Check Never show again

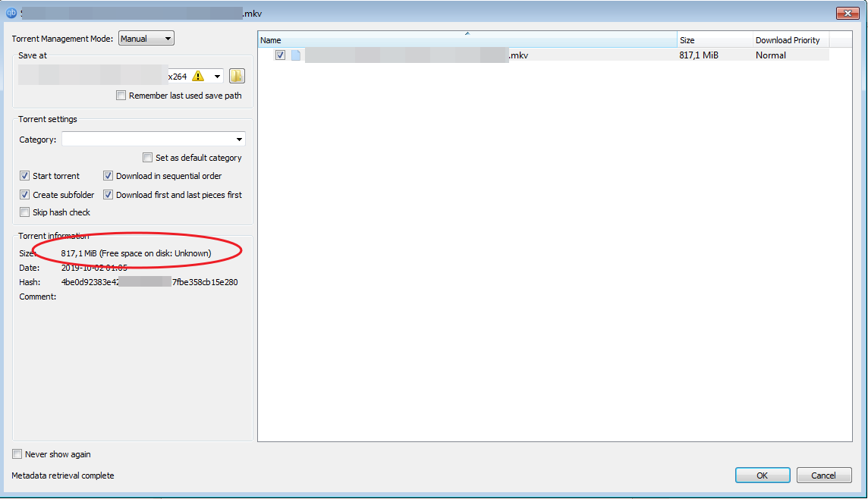[17, 453]
